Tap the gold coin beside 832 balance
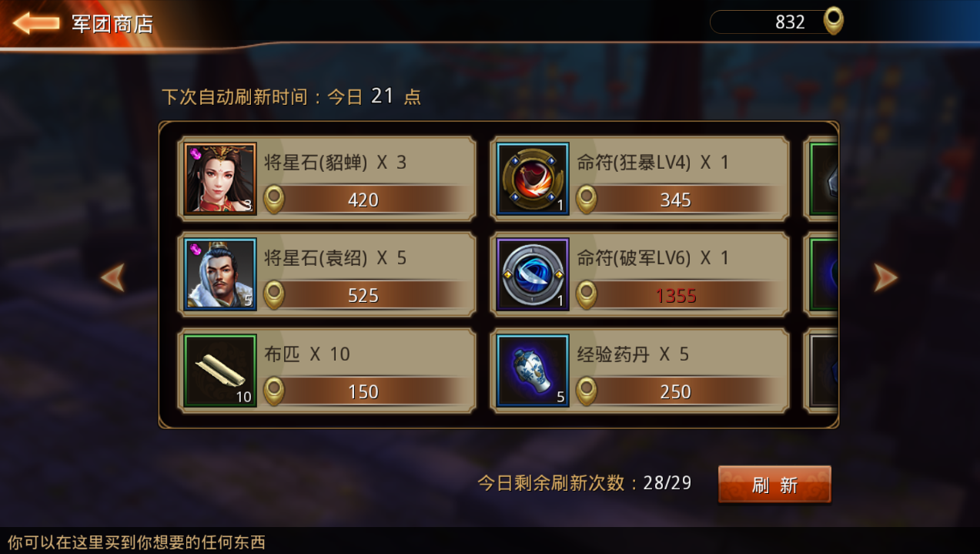The image size is (980, 554). 833,21
